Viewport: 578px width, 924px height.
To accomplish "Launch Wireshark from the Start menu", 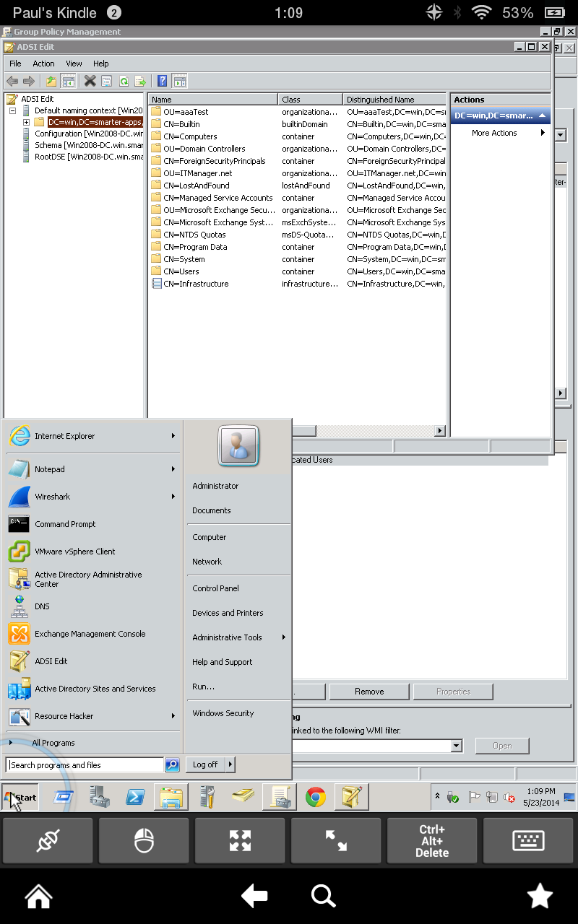I will point(92,497).
